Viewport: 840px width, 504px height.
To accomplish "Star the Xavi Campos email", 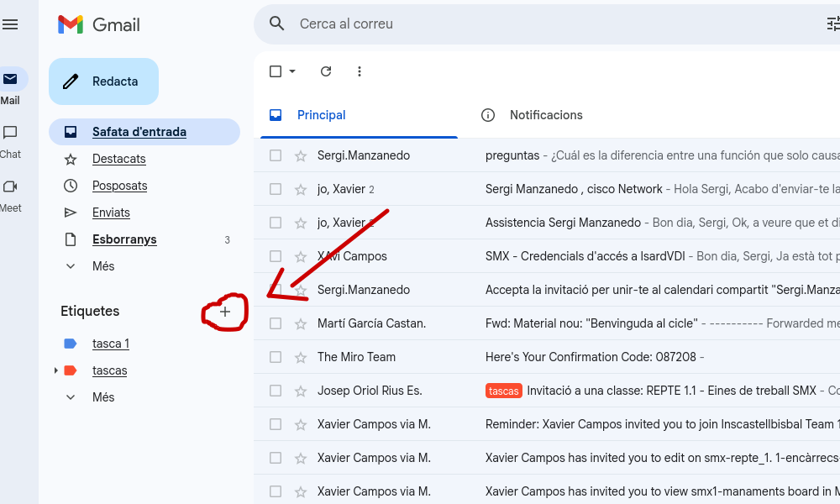I will tap(300, 256).
